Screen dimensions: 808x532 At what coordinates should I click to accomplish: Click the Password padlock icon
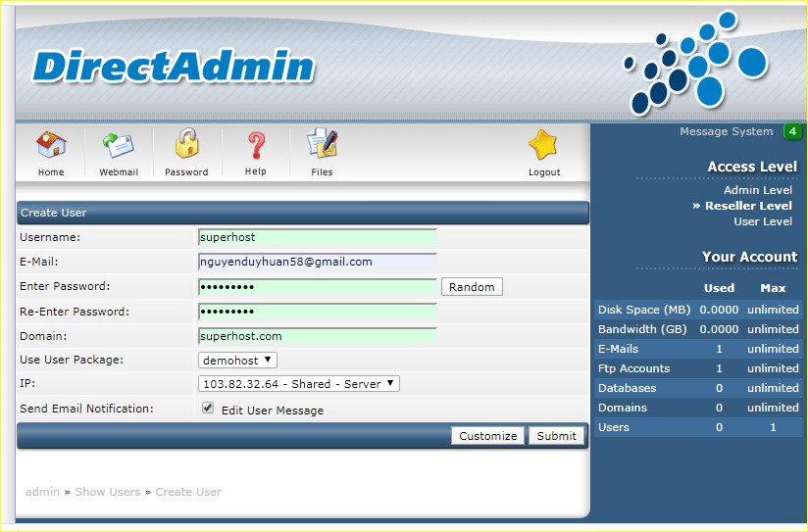click(x=186, y=147)
